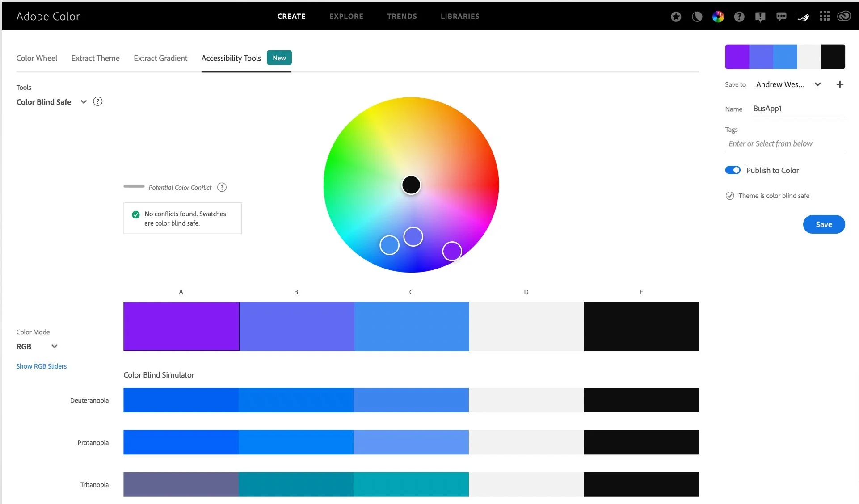Click the Creative Cloud icon
Image resolution: width=859 pixels, height=504 pixels.
[844, 17]
